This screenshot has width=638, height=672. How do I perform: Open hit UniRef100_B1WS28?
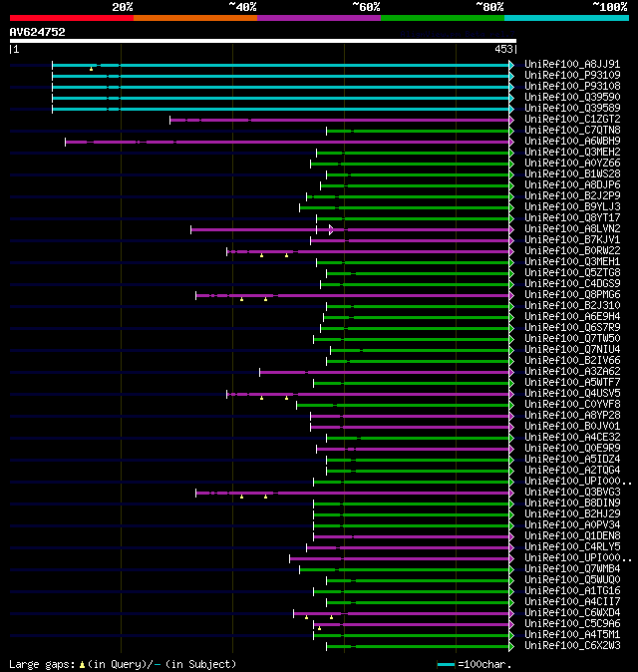pyautogui.click(x=572, y=174)
